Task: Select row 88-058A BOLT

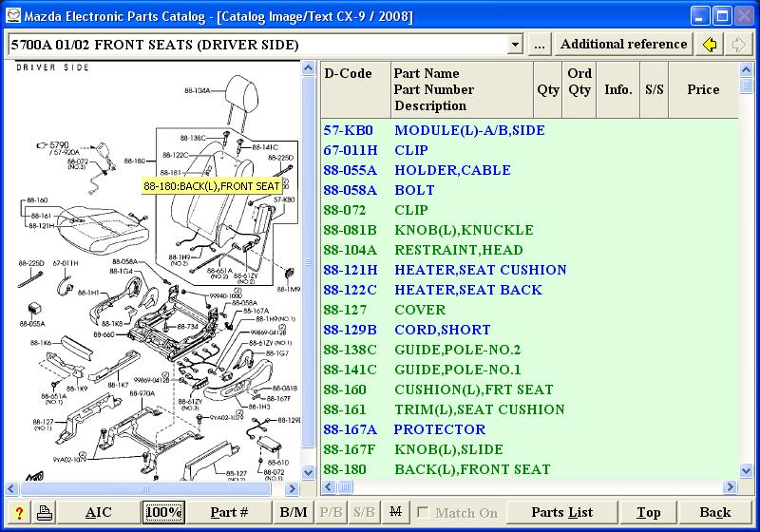Action: coord(529,190)
